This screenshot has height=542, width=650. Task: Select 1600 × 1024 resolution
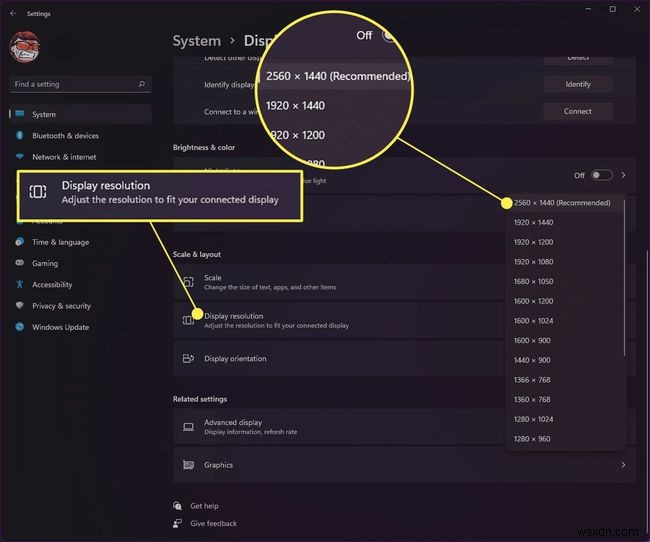coord(565,321)
